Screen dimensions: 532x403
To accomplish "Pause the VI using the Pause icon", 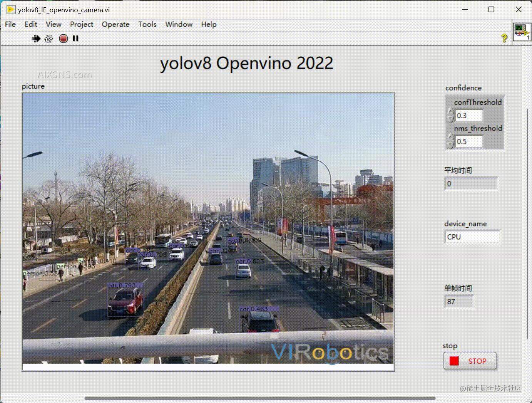I will [x=75, y=38].
